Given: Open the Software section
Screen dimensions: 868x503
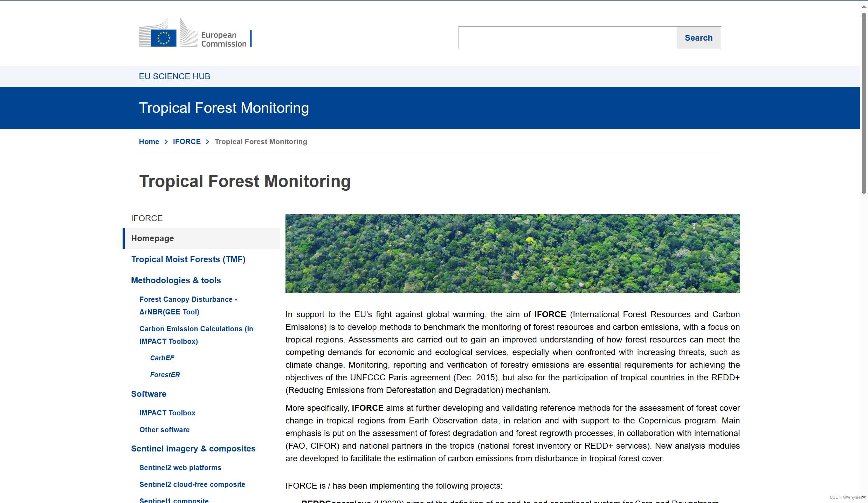Looking at the screenshot, I should [149, 394].
